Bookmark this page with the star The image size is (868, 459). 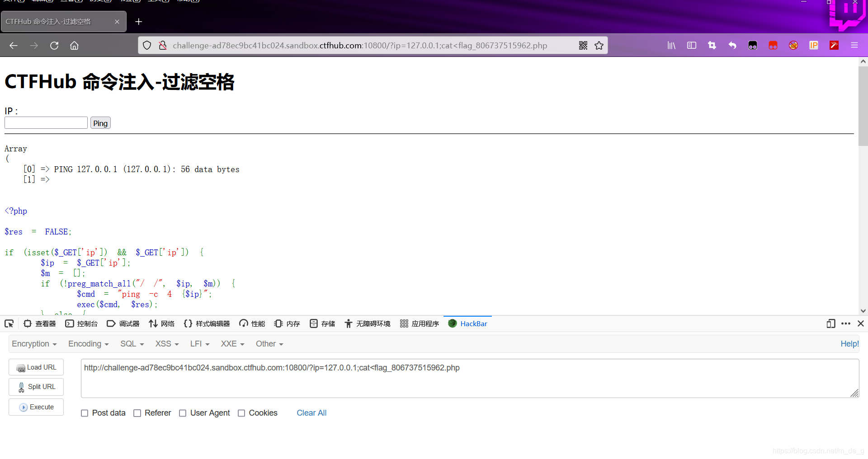click(599, 46)
